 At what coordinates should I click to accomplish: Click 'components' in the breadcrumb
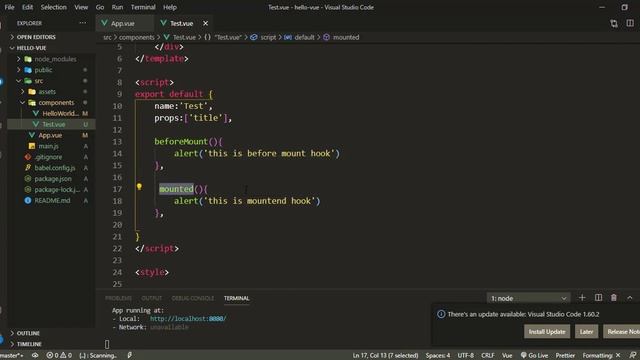click(136, 37)
